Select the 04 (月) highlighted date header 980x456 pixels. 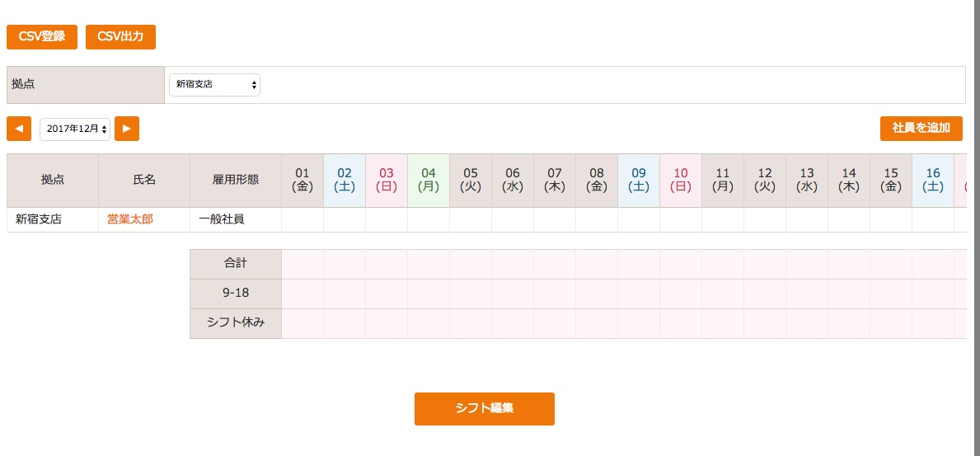pos(428,180)
